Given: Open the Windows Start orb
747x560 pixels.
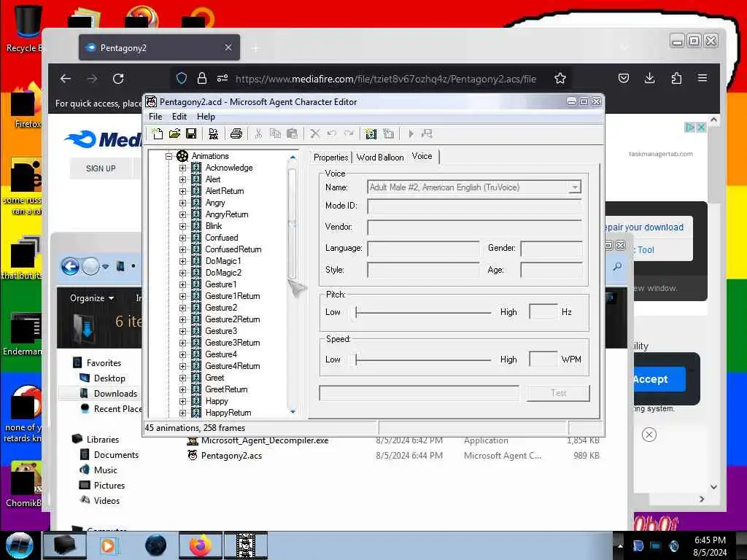Looking at the screenshot, I should [19, 545].
